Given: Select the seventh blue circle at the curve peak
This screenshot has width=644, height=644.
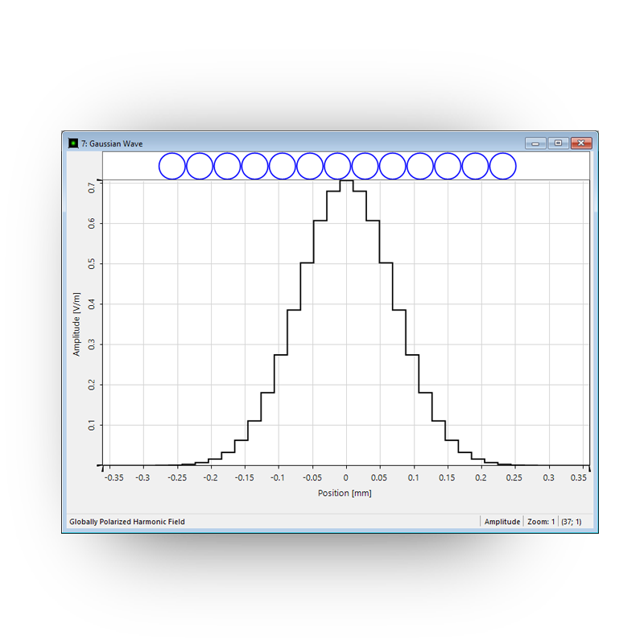Looking at the screenshot, I should 337,166.
